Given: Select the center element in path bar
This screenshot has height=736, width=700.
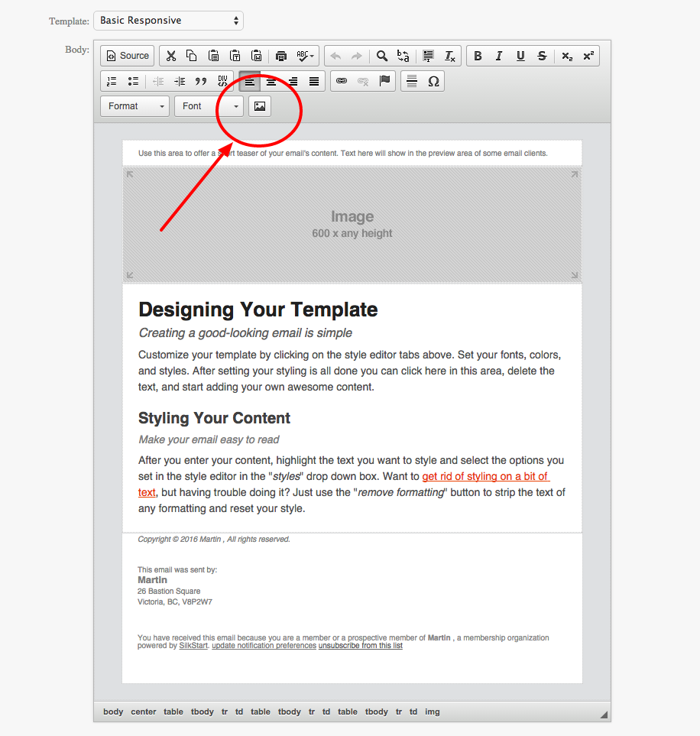Looking at the screenshot, I should click(x=143, y=712).
